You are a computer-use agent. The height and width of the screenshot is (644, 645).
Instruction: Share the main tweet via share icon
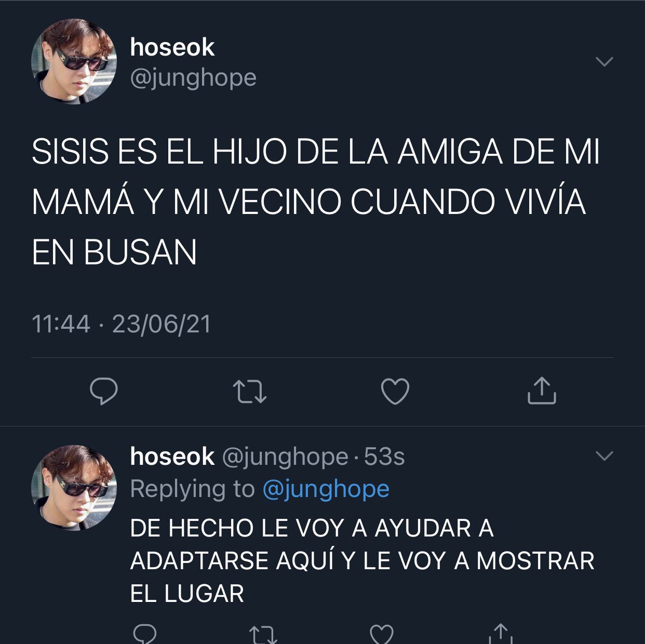pos(542,391)
